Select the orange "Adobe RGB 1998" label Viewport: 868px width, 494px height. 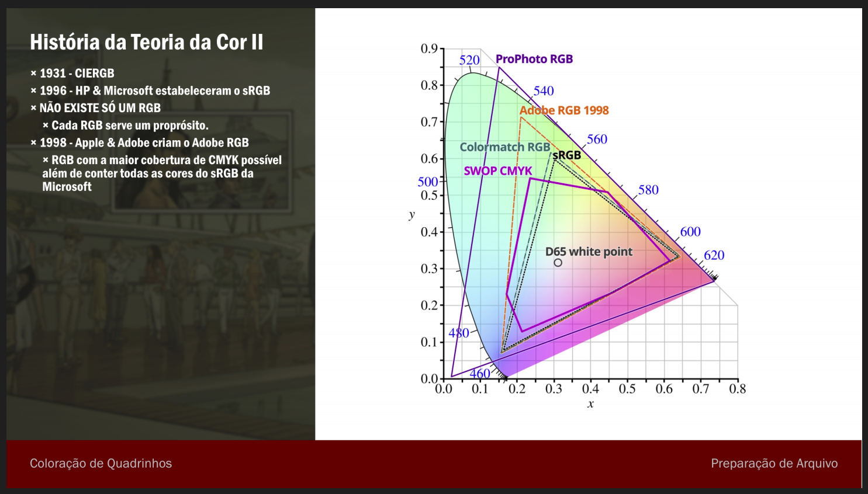pyautogui.click(x=564, y=110)
